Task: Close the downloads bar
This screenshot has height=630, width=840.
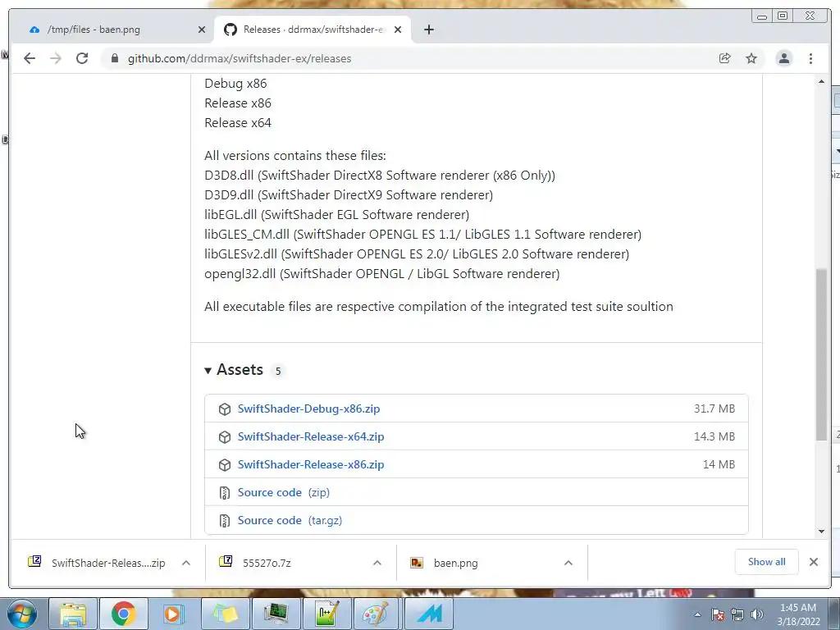Action: [813, 561]
